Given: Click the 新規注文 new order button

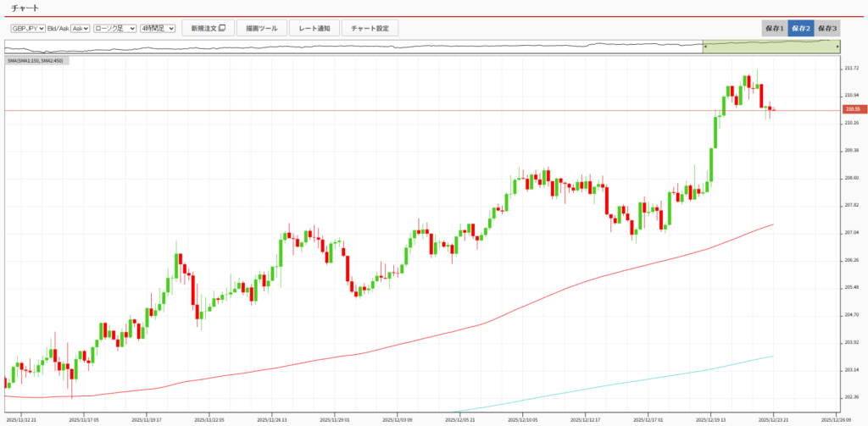Looking at the screenshot, I should 208,28.
